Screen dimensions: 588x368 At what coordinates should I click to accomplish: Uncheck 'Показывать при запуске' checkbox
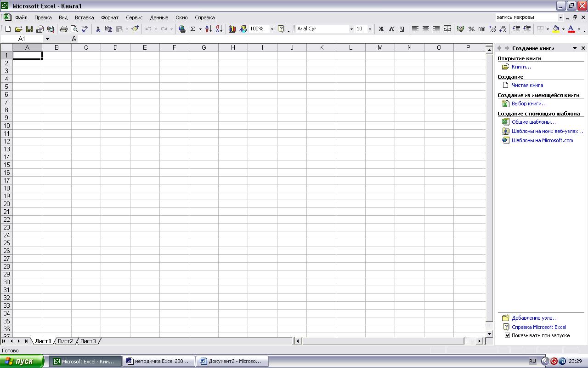[x=507, y=335]
